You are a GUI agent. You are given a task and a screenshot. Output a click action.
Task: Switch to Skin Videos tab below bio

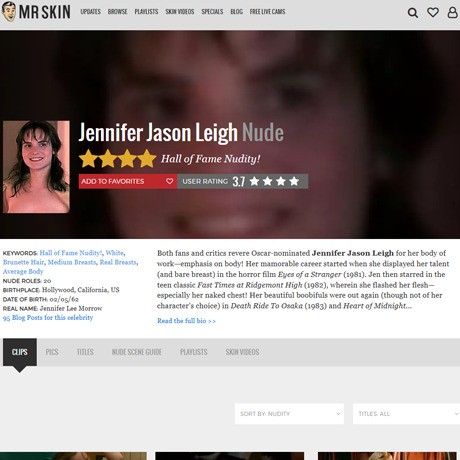(x=242, y=352)
